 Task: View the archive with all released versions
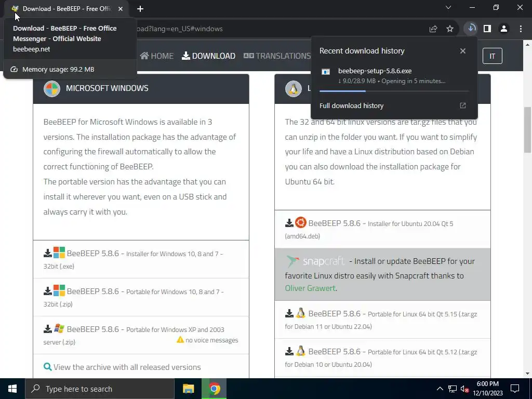tap(127, 367)
